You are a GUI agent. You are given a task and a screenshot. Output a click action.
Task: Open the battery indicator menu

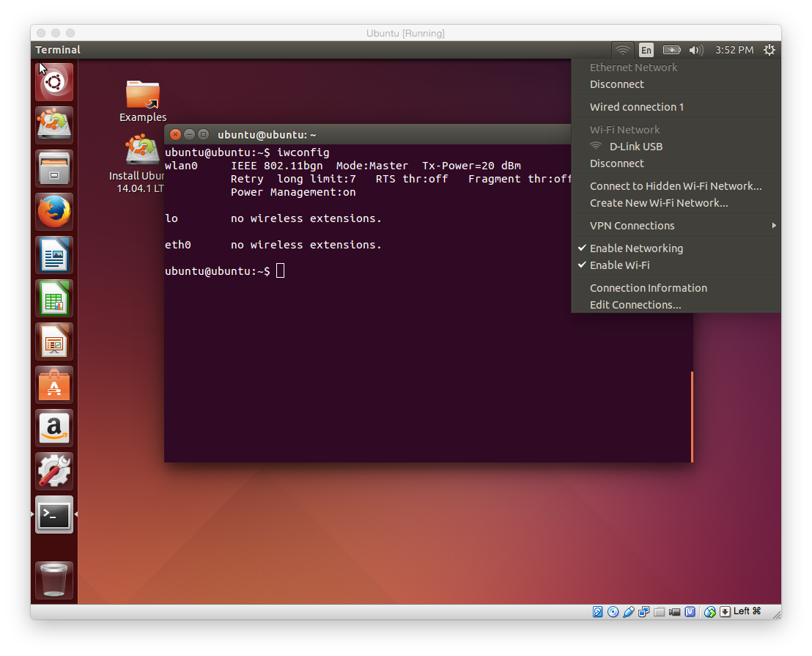coord(672,50)
